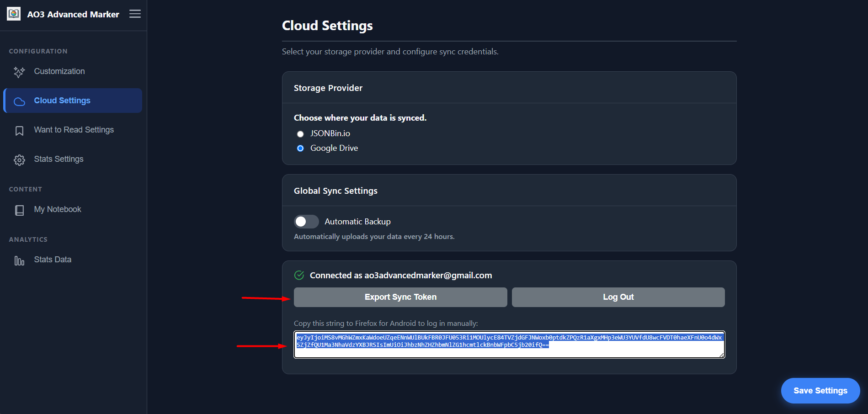Open the Customization menu item
Image resolution: width=868 pixels, height=414 pixels.
coord(73,71)
